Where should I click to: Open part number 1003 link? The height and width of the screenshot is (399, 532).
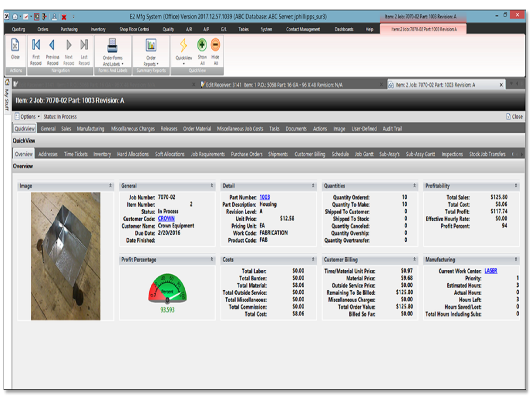pos(265,197)
